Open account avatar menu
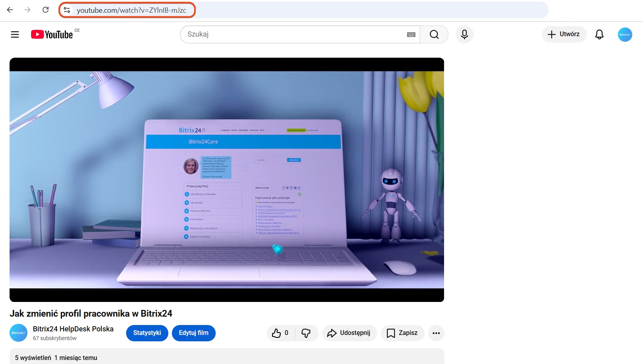This screenshot has height=364, width=643. coord(625,35)
